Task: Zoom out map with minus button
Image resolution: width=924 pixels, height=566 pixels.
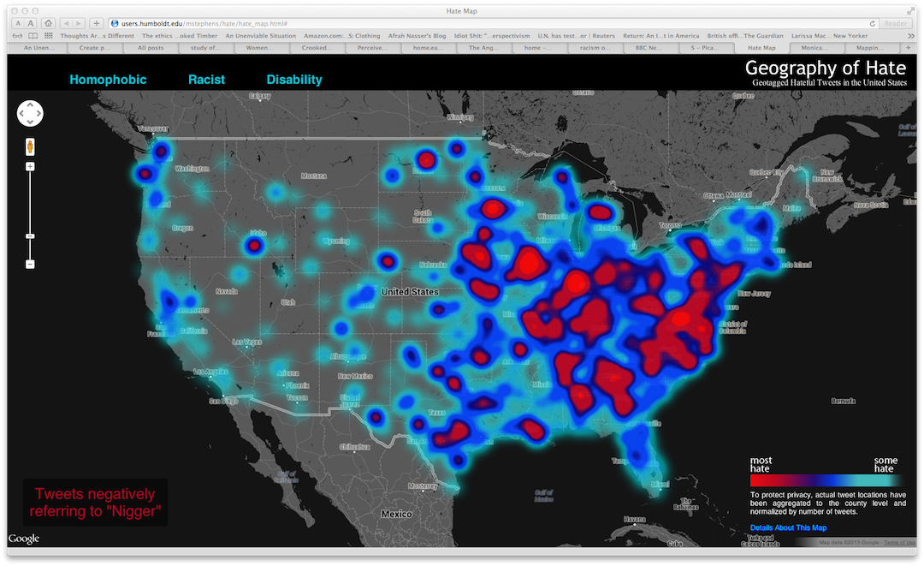Action: pyautogui.click(x=30, y=264)
